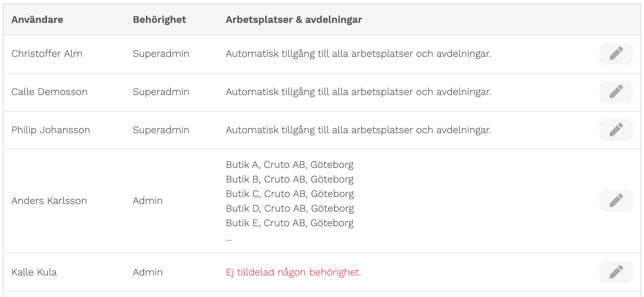Open the edit pencil for Kalle Kula
The width and height of the screenshot is (644, 297).
(x=616, y=272)
